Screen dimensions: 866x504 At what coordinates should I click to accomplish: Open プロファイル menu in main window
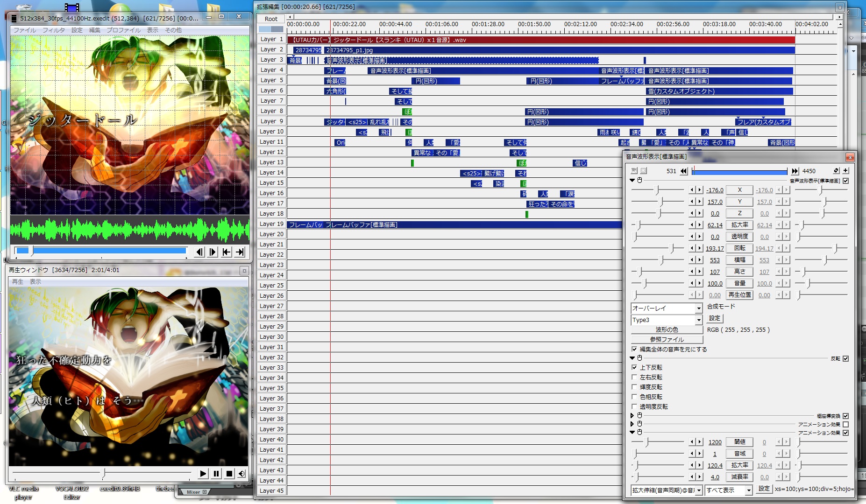pyautogui.click(x=123, y=30)
